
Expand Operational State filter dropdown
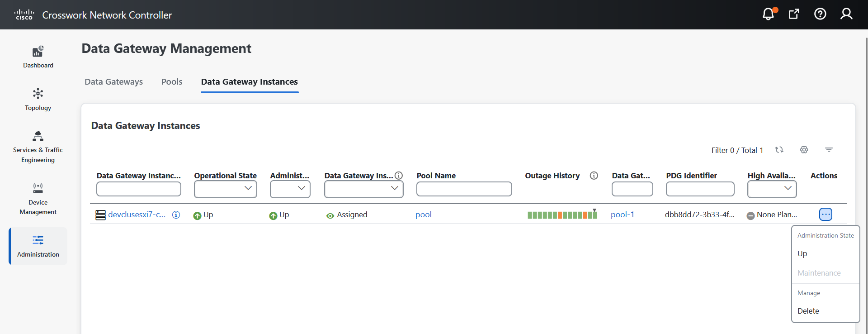click(x=226, y=189)
